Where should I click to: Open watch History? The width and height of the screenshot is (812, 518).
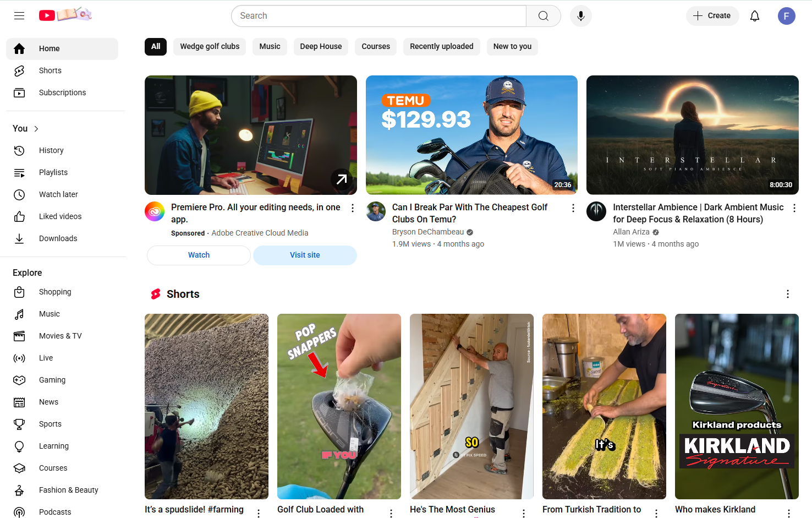[62, 150]
